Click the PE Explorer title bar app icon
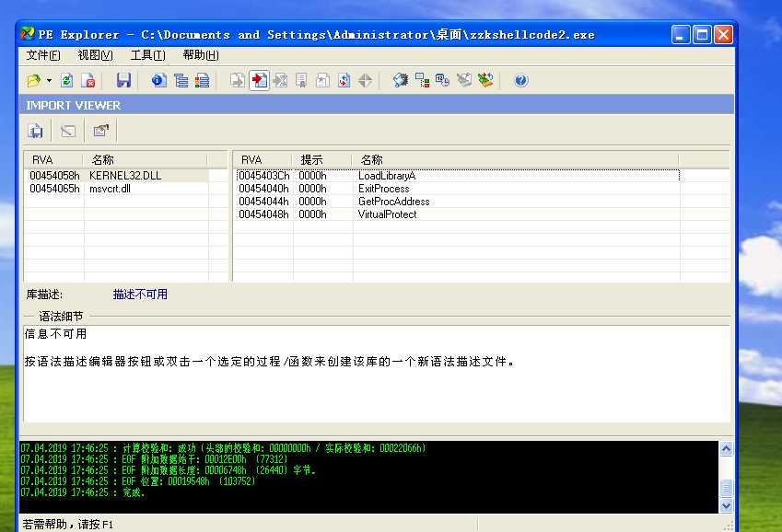782x532 pixels. point(28,34)
